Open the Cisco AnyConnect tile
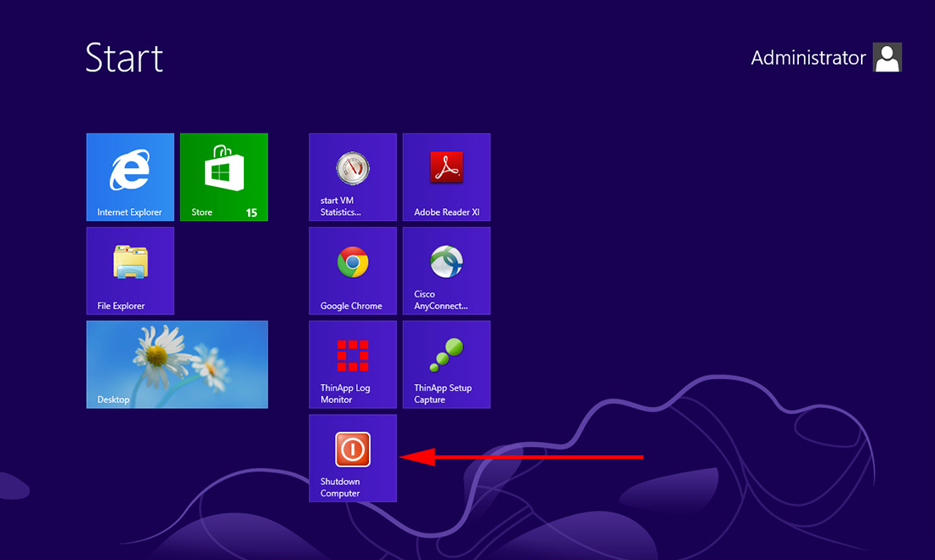This screenshot has width=935, height=560. [446, 271]
